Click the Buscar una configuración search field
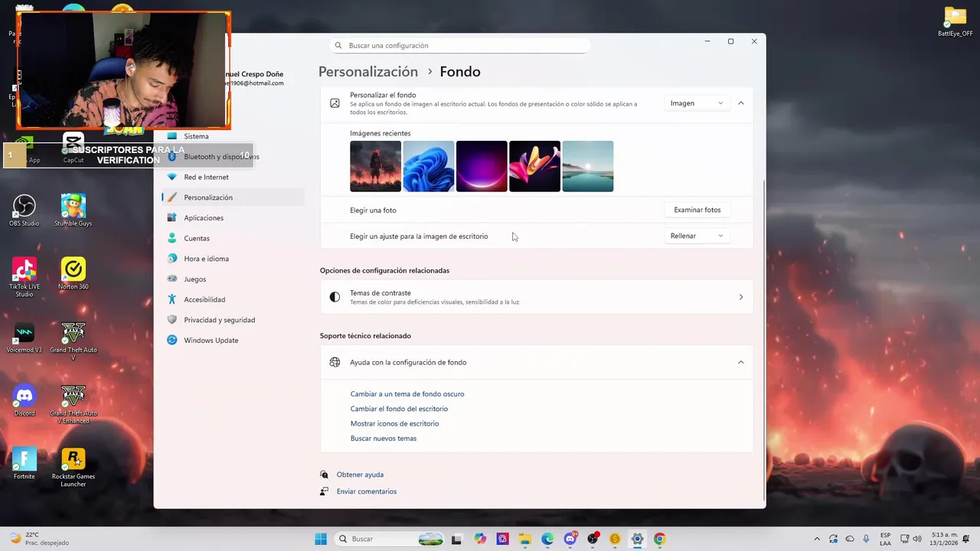This screenshot has height=551, width=980. point(460,45)
